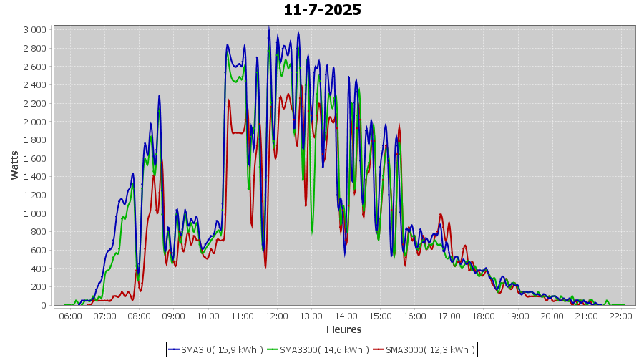Screen dimensions: 644x358
Task: Click the 07:00 time axis tick label
Action: (104, 316)
